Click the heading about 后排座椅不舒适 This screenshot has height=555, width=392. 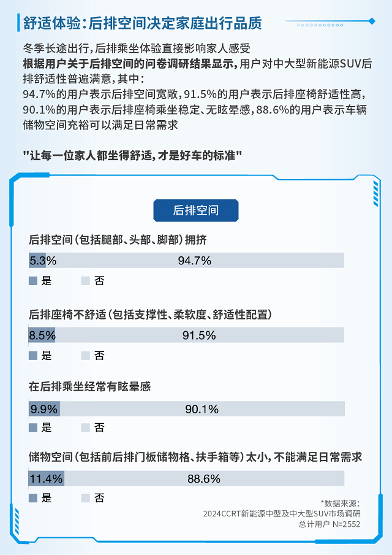coord(151,315)
